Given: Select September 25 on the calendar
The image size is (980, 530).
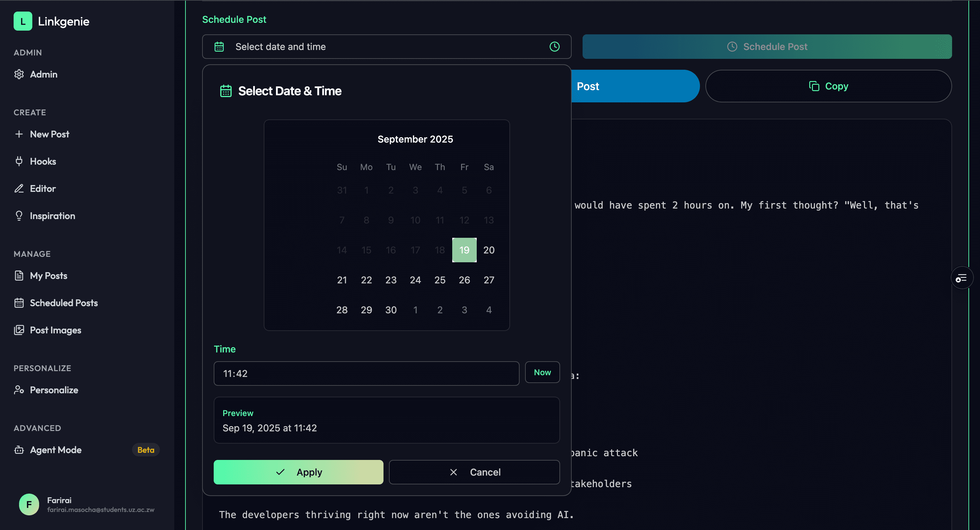Looking at the screenshot, I should [440, 280].
